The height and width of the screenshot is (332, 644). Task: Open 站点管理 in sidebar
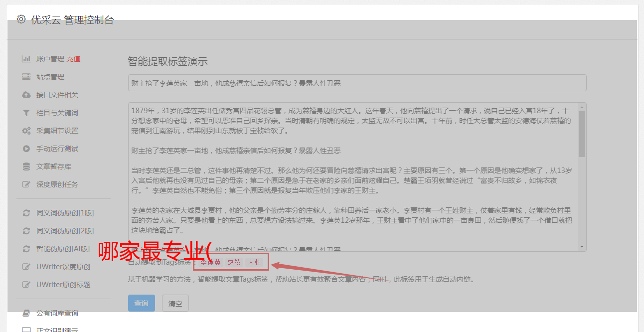(x=50, y=77)
